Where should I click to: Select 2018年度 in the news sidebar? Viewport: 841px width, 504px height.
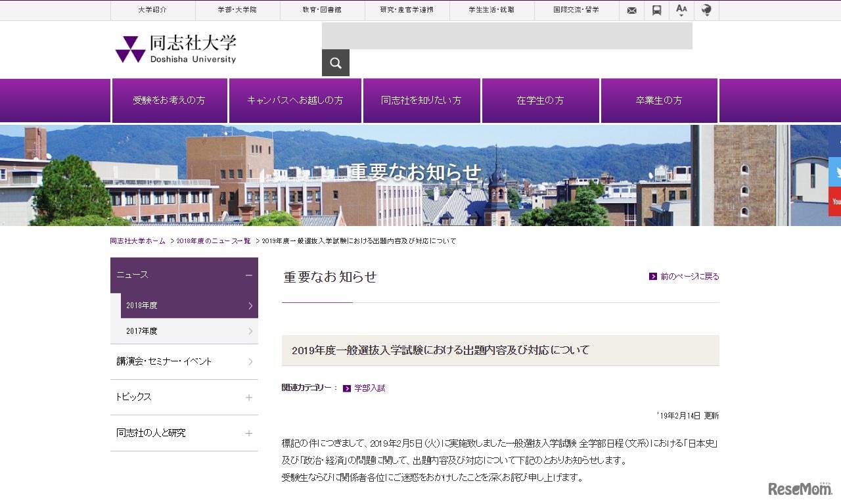142,305
